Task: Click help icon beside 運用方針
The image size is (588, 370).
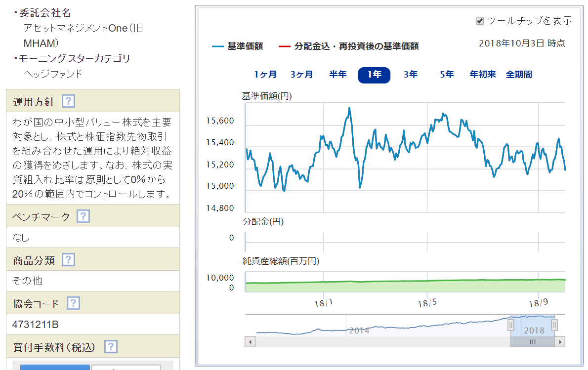Action: click(x=68, y=102)
